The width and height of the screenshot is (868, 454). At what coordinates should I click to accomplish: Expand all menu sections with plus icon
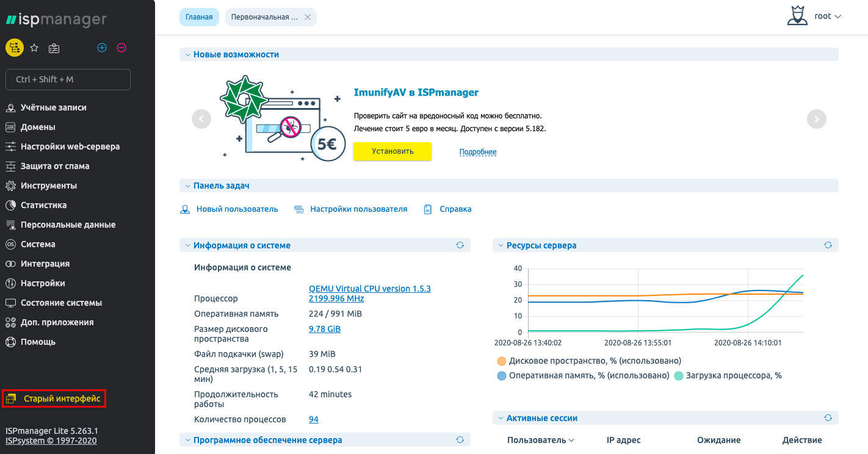point(102,48)
